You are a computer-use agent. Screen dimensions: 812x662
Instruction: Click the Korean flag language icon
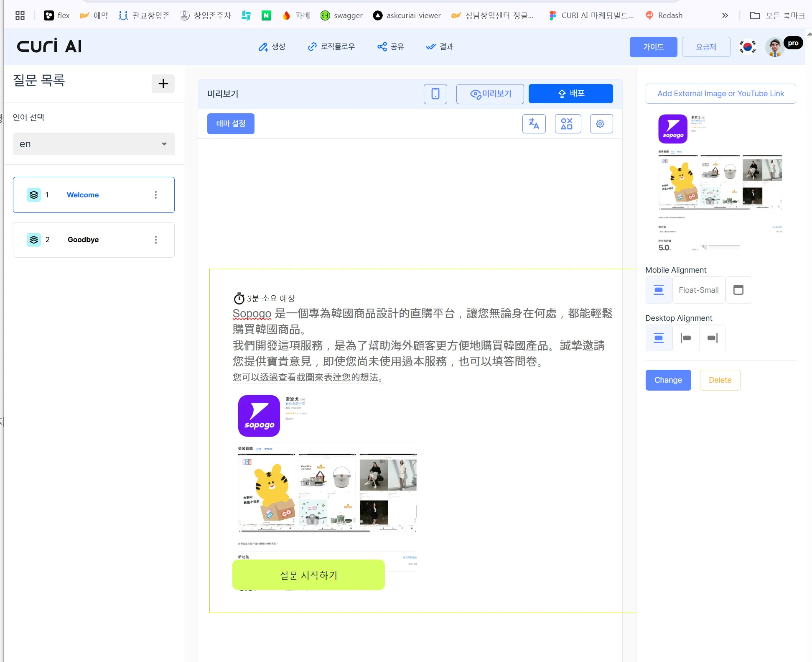click(747, 47)
